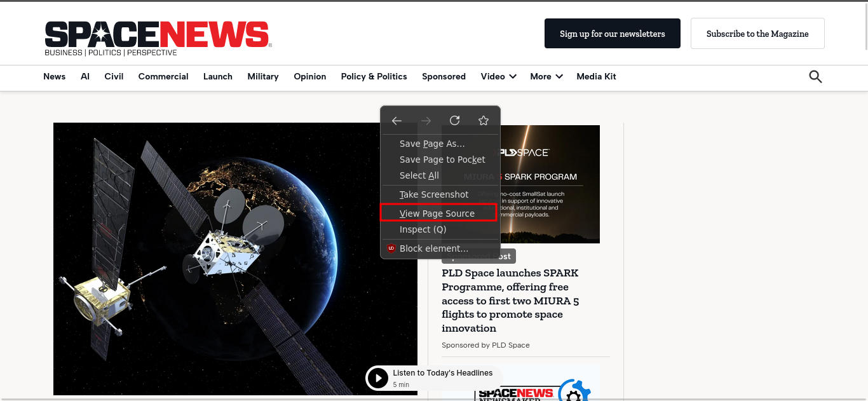Open the Launch navigation section

click(218, 77)
